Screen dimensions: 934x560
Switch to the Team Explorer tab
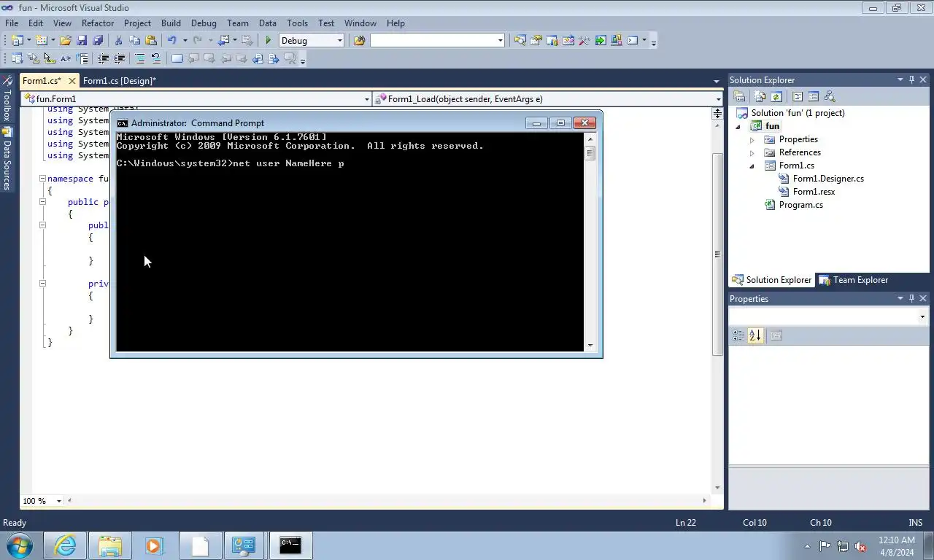click(x=854, y=280)
